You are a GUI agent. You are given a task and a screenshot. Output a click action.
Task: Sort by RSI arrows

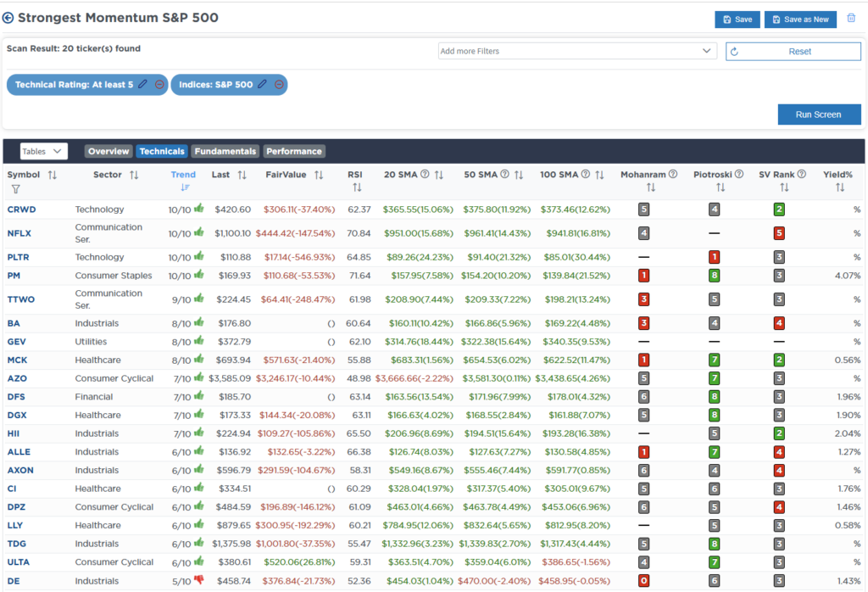pos(357,187)
